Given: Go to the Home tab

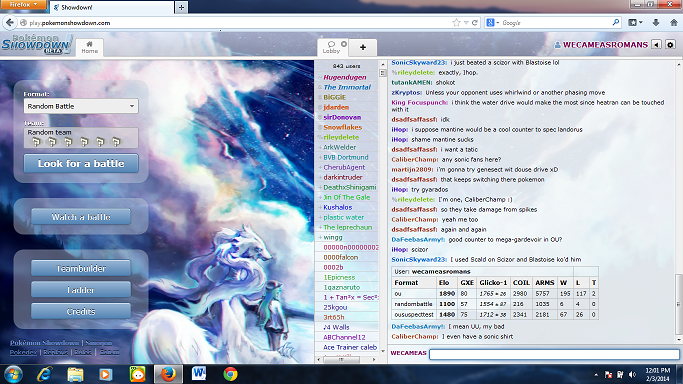Looking at the screenshot, I should pos(89,47).
